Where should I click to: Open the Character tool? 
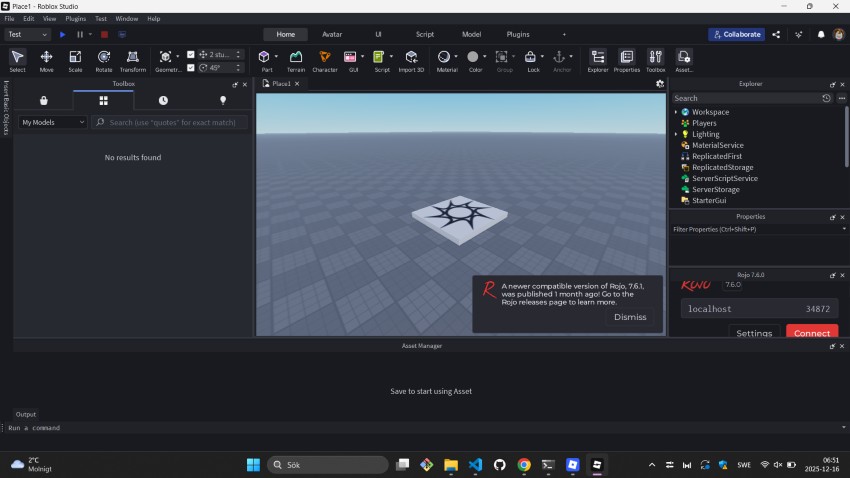(x=325, y=60)
